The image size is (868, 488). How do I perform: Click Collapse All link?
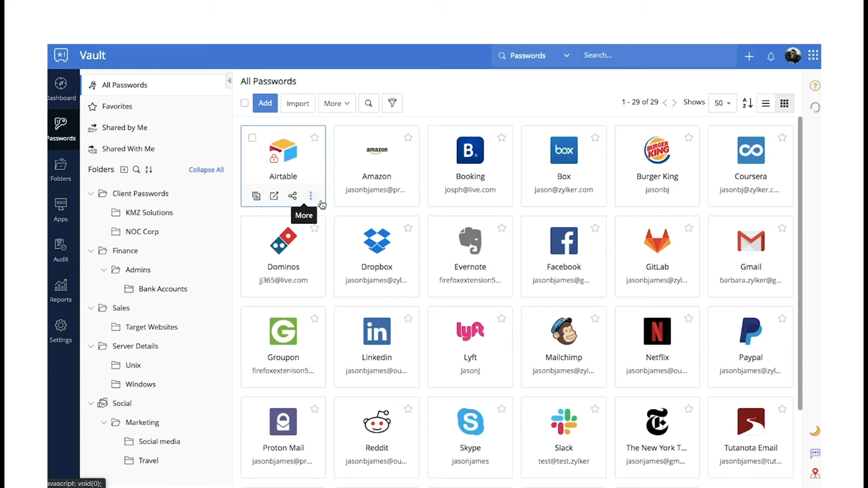click(206, 170)
